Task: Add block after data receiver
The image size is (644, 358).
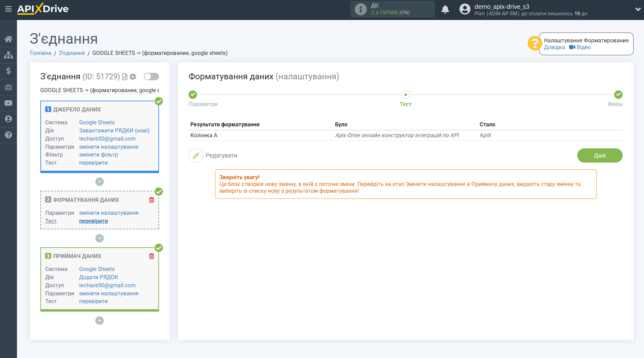Action: click(99, 320)
